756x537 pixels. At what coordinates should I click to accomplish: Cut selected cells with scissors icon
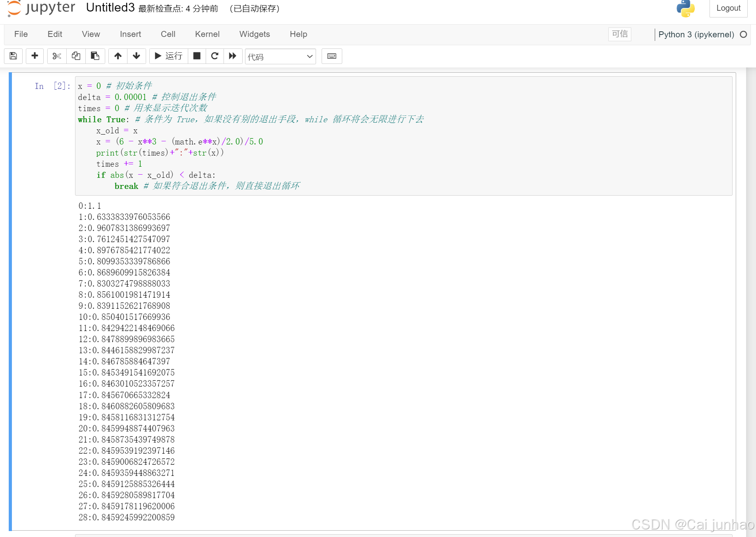[x=57, y=56]
